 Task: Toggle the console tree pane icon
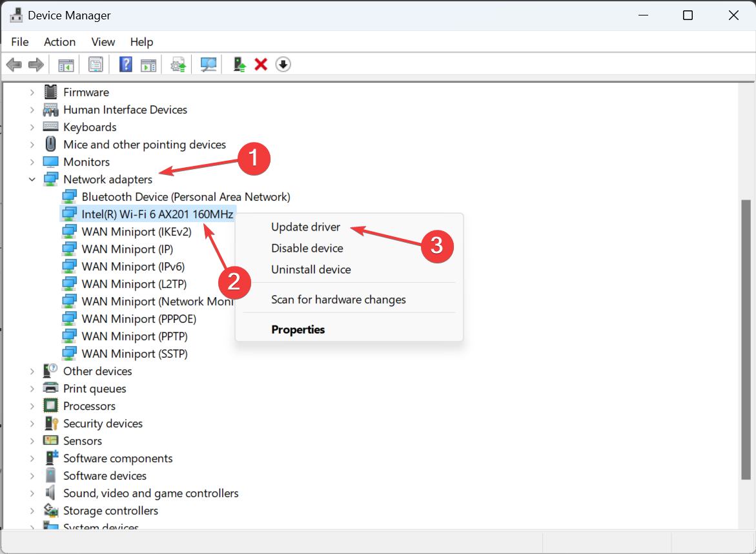[66, 64]
